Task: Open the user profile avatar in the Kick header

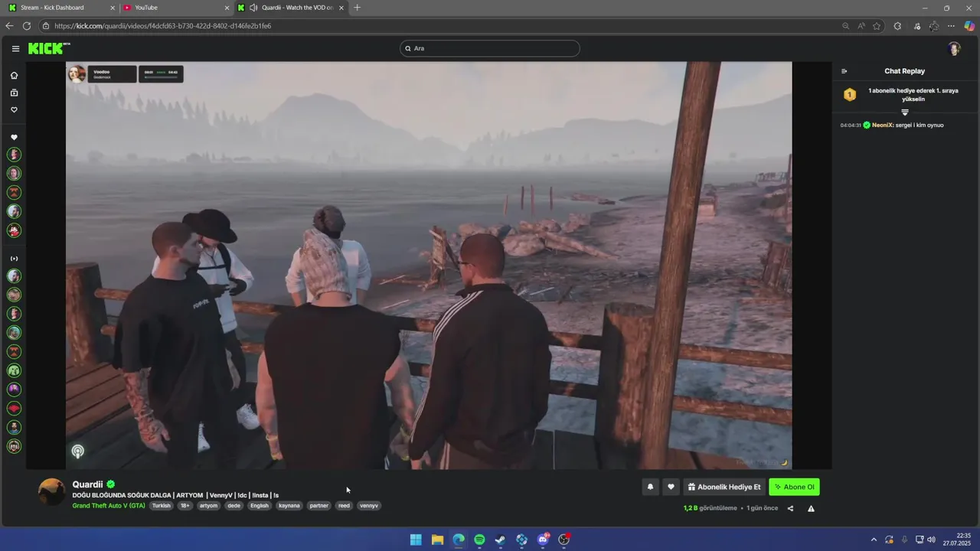Action: coord(954,48)
